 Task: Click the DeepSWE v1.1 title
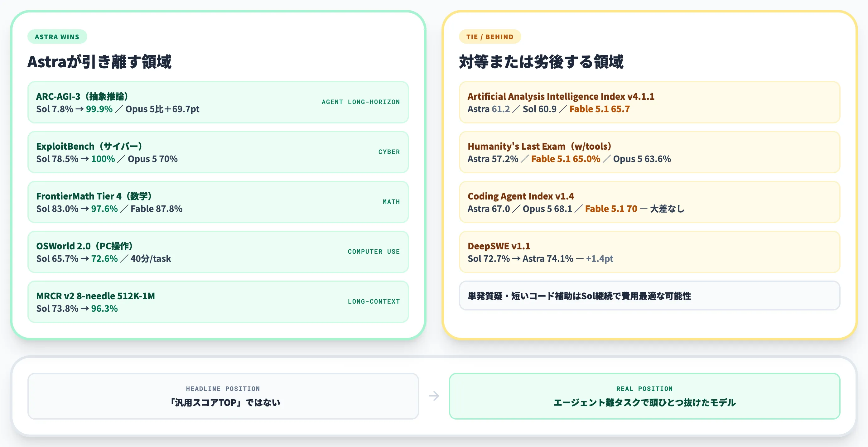(499, 246)
